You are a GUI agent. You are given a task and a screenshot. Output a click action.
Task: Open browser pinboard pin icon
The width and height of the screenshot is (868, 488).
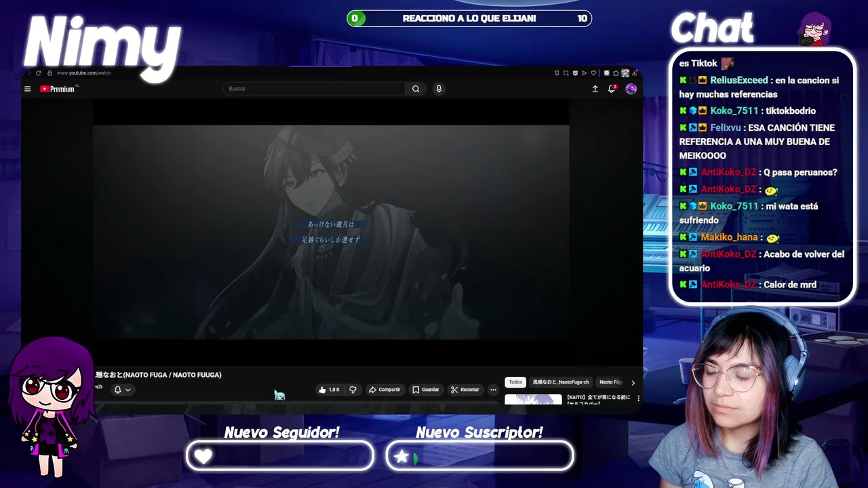coord(557,73)
